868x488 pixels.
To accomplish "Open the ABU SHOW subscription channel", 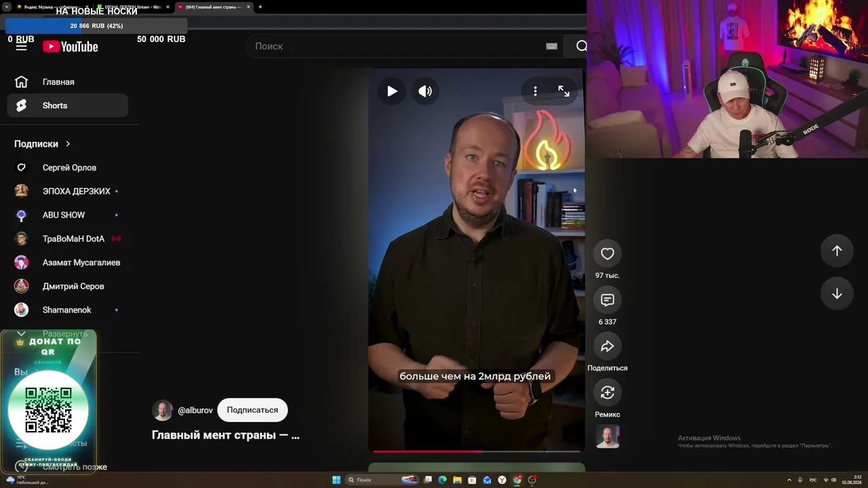I will click(x=67, y=215).
